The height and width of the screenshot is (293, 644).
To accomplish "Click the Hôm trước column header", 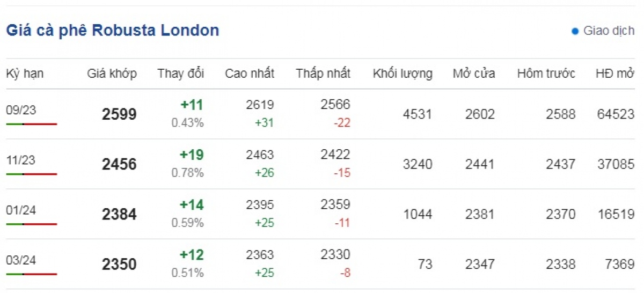I will click(546, 74).
